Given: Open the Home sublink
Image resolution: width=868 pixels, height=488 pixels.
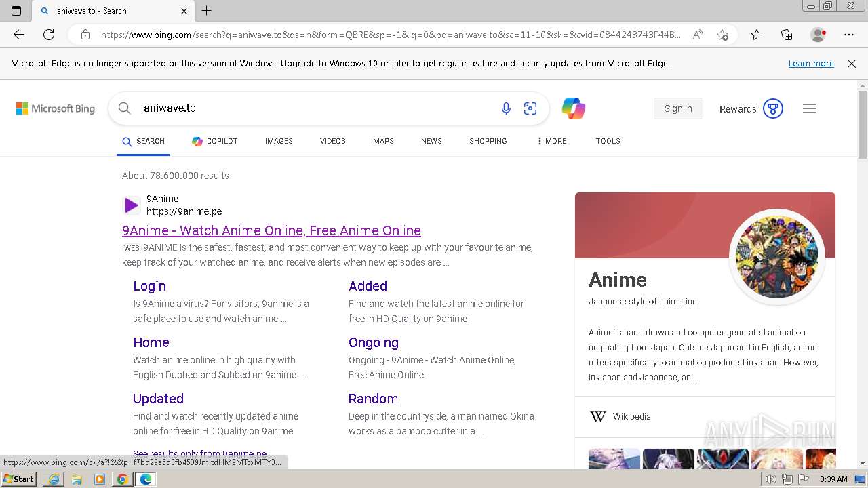Looking at the screenshot, I should point(151,342).
